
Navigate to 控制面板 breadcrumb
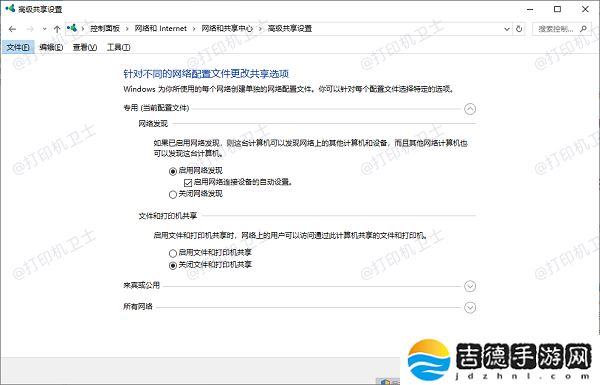click(105, 29)
